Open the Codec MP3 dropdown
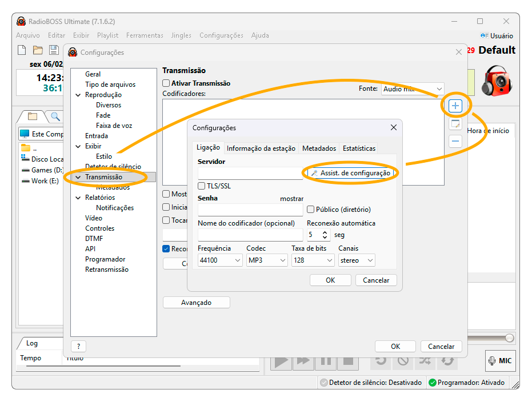Viewport: 532px width, 402px height. [267, 260]
